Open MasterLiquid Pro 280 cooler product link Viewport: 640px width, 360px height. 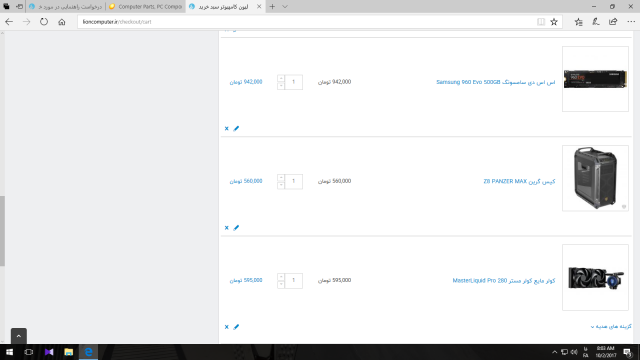coord(504,280)
